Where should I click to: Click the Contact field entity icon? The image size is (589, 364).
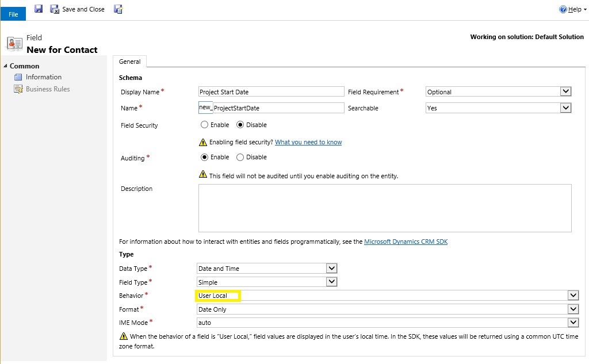coord(14,44)
